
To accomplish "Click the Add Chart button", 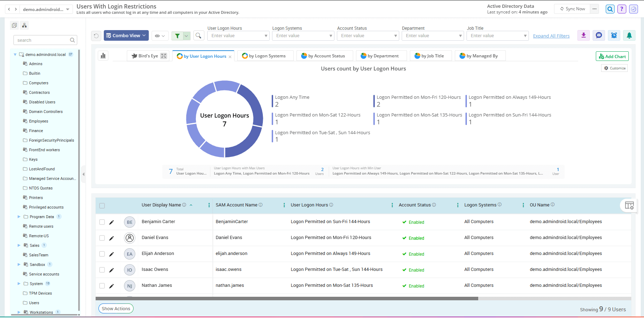I will [x=612, y=56].
